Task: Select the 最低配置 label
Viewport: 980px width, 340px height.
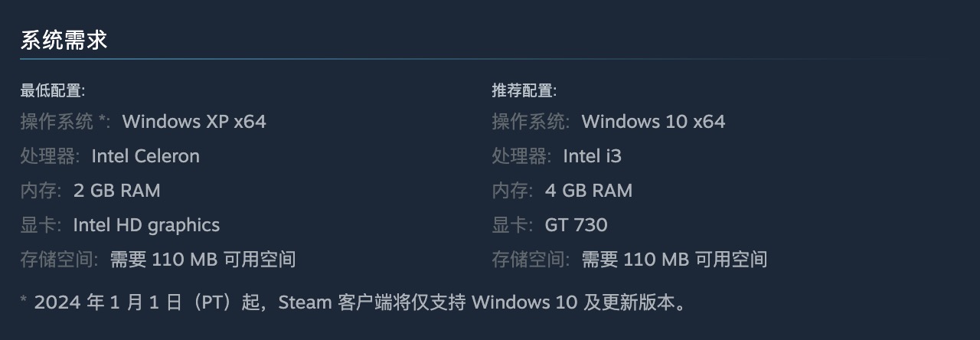Action: coord(52,90)
